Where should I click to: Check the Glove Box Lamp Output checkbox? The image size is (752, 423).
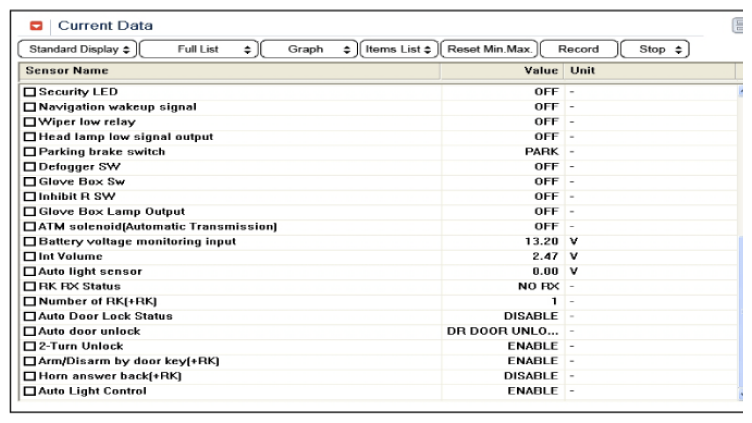(30, 212)
